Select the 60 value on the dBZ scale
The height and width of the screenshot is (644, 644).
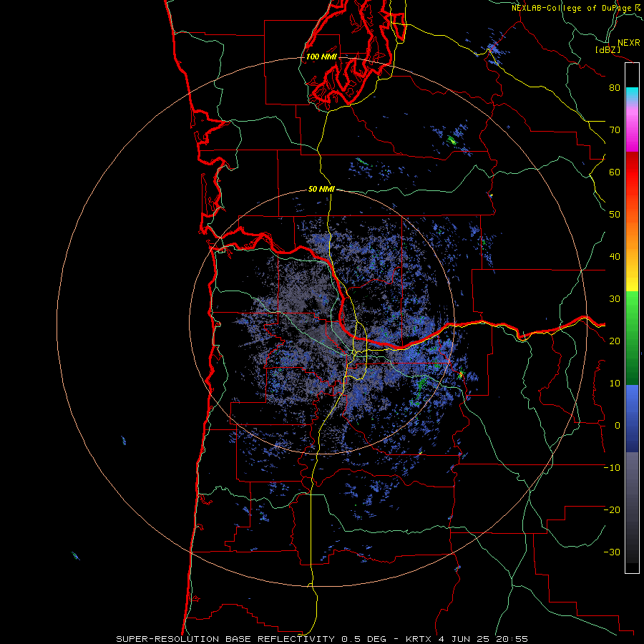615,172
